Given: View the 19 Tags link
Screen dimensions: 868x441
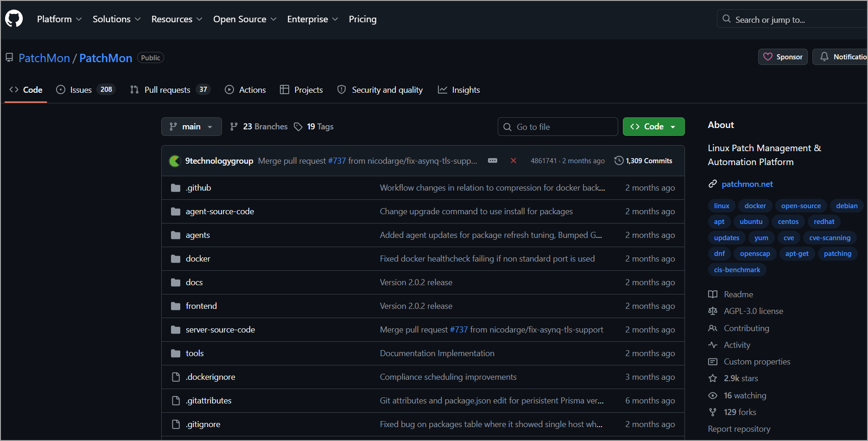Looking at the screenshot, I should (x=314, y=127).
